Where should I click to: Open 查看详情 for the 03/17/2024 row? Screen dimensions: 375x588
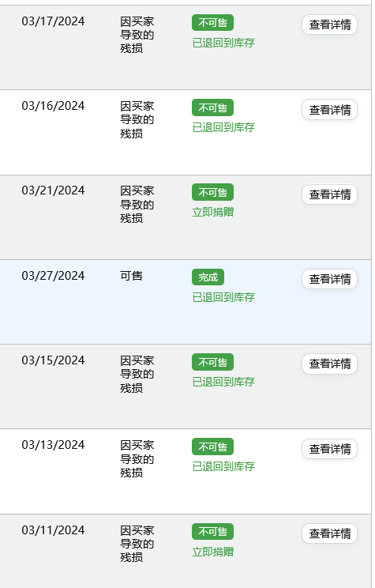pos(329,24)
